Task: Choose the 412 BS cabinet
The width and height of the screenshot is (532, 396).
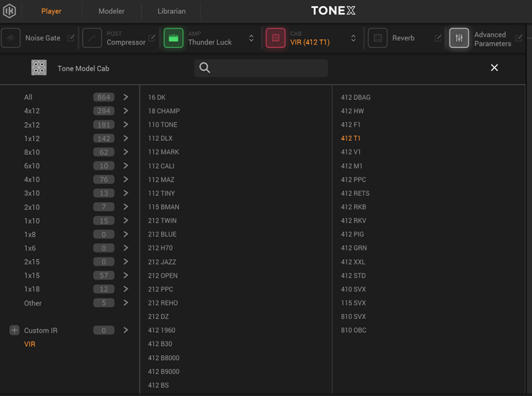Action: pos(158,385)
